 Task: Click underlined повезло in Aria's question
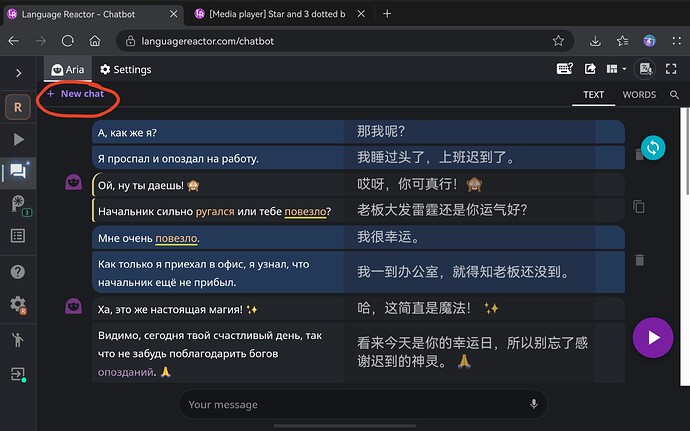pyautogui.click(x=305, y=211)
